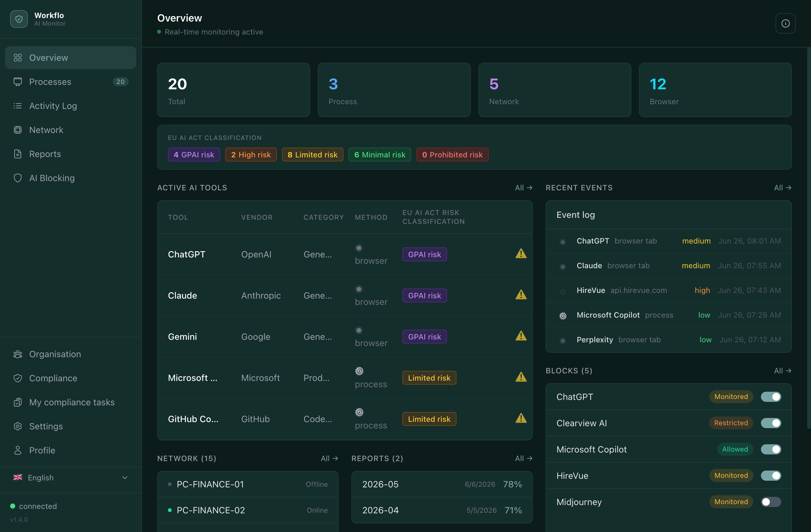Click All link for Reports section
This screenshot has width=811, height=532.
click(524, 459)
